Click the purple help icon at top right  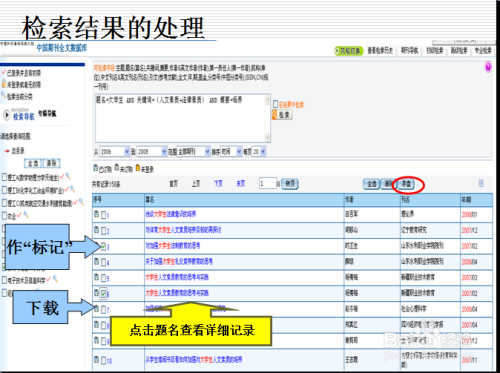pos(488,67)
